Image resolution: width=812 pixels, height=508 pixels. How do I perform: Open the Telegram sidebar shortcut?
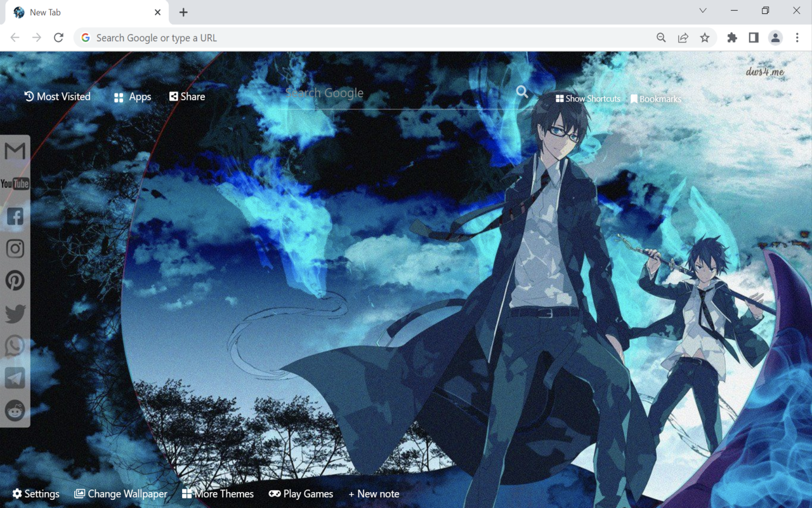(15, 378)
